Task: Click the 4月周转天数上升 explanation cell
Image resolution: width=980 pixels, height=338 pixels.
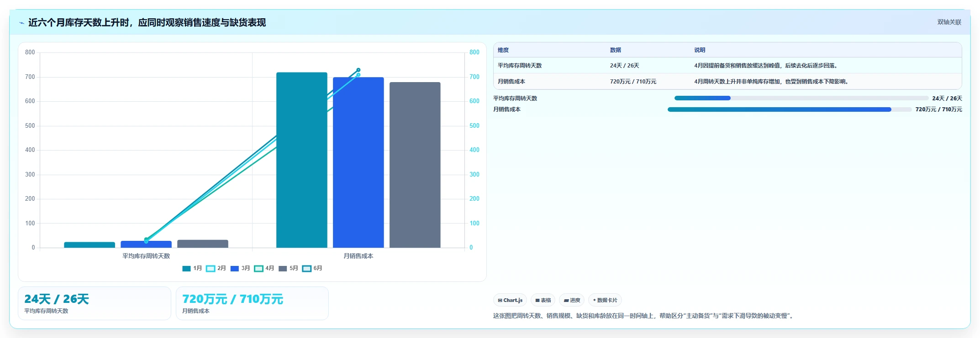Action: (772, 82)
